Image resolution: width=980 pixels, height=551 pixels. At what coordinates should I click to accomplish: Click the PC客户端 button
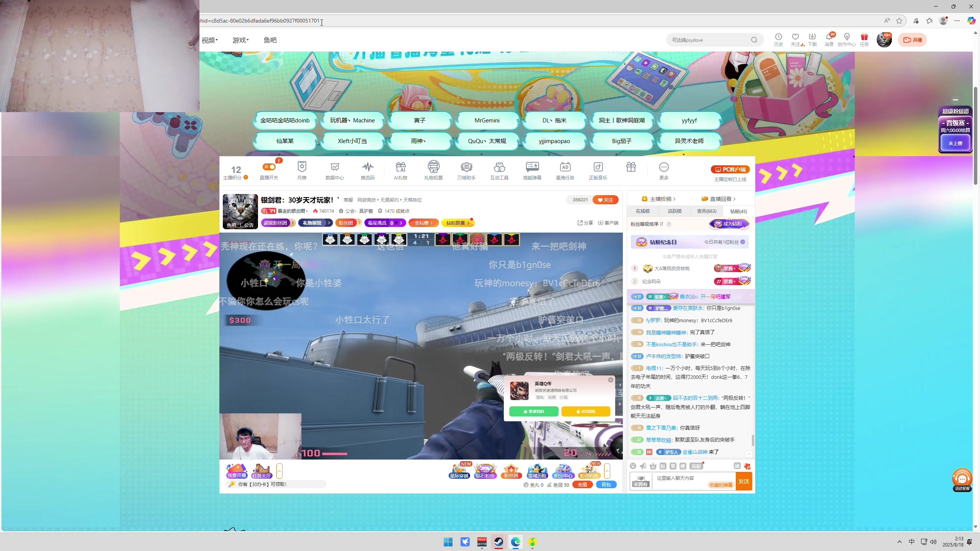point(730,169)
